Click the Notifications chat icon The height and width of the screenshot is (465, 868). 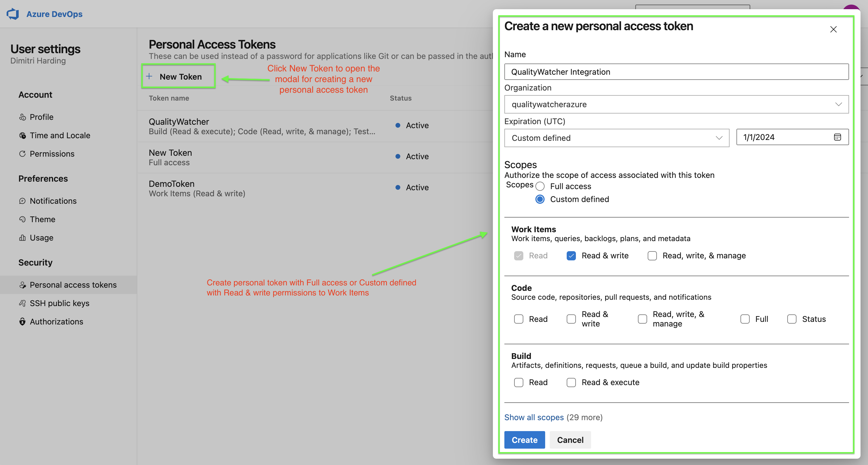coord(23,201)
